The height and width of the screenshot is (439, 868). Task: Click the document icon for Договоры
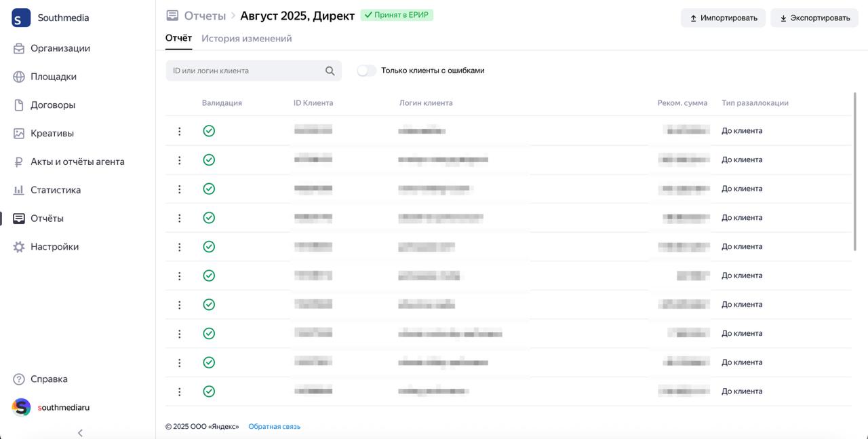pyautogui.click(x=19, y=105)
